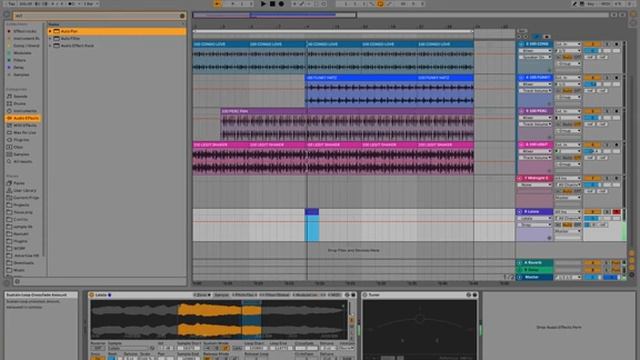Viewport: 640px width, 360px height.
Task: Toggle the orange Loop switch in transport
Action: (380, 4)
